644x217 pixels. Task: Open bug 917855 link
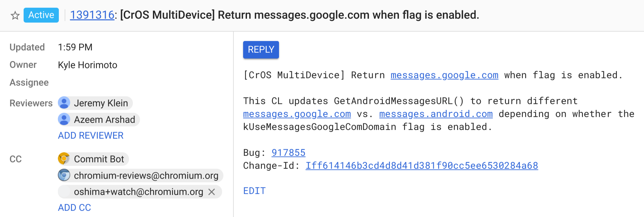[x=288, y=153]
